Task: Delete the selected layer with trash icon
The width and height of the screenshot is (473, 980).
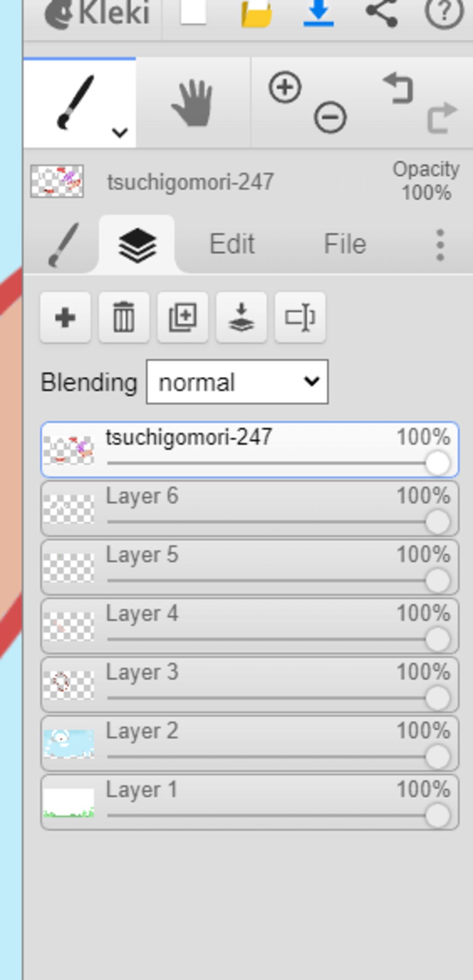Action: 124,317
